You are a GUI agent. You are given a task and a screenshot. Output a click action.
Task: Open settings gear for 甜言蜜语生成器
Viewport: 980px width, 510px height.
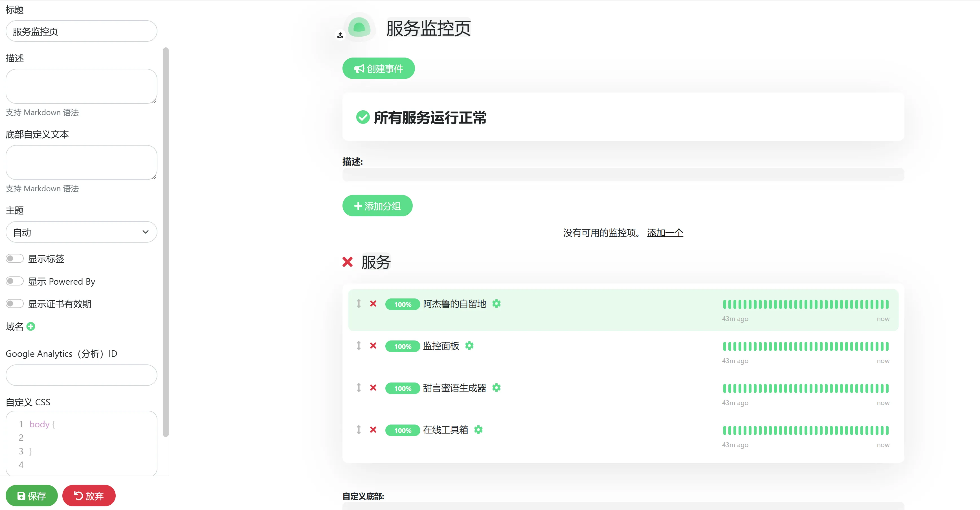[x=496, y=388]
